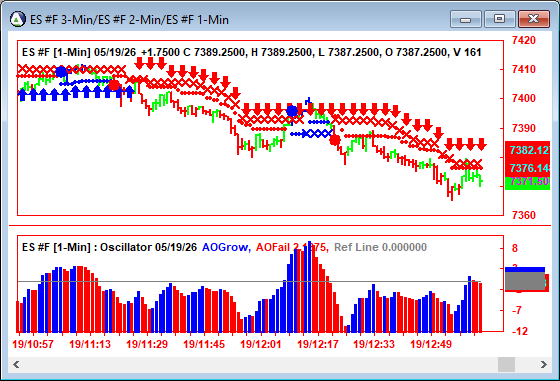Image resolution: width=560 pixels, height=381 pixels.
Task: Click the 19/12:17 time axis label
Action: pyautogui.click(x=318, y=344)
